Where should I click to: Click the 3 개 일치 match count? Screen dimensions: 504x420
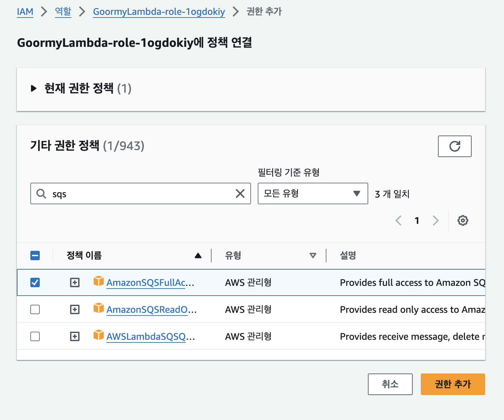(392, 194)
